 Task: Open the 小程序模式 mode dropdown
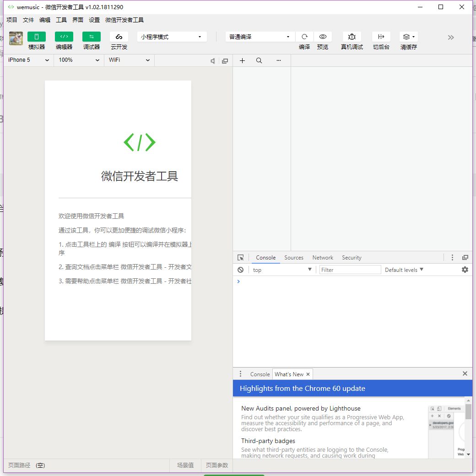[x=172, y=37]
